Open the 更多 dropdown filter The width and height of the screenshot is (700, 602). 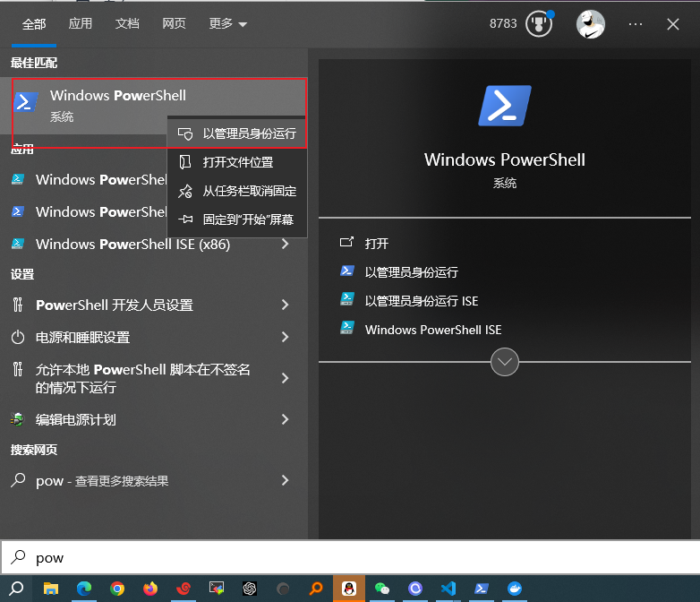(227, 23)
